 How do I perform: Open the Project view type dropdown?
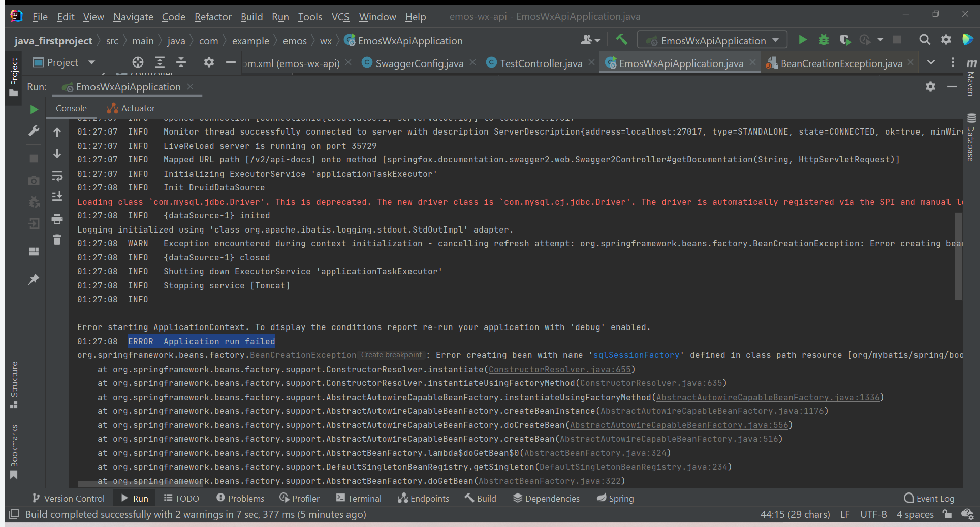64,62
